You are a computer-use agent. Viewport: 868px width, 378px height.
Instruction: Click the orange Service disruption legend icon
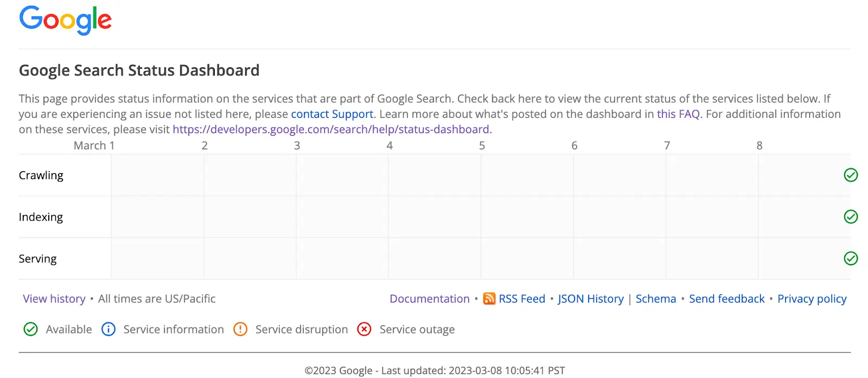pos(240,329)
